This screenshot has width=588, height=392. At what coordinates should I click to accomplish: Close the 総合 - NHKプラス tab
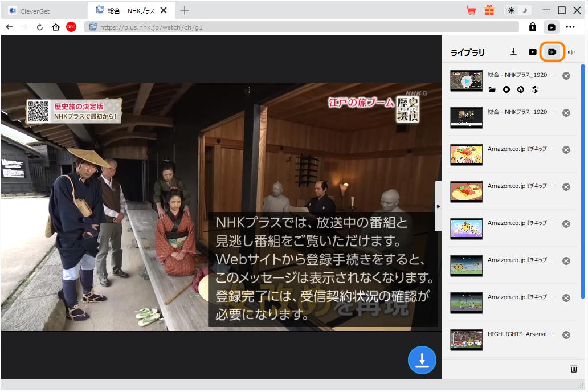[x=164, y=10]
